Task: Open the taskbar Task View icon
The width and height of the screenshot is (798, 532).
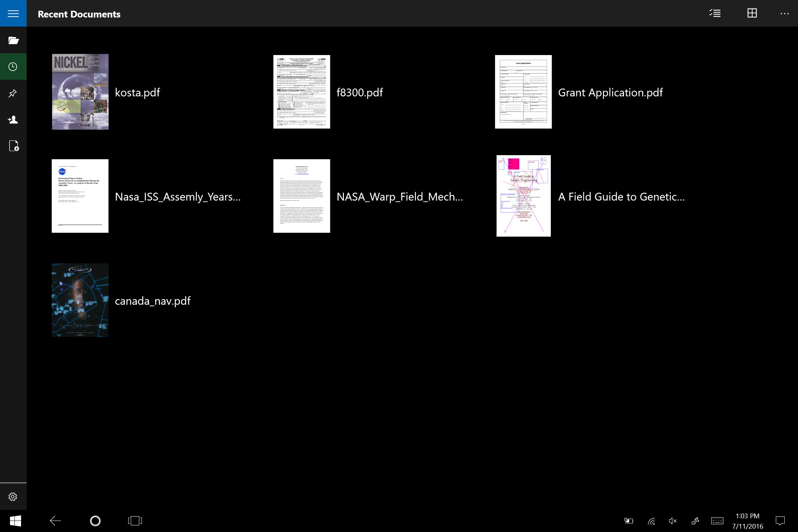Action: click(x=135, y=521)
